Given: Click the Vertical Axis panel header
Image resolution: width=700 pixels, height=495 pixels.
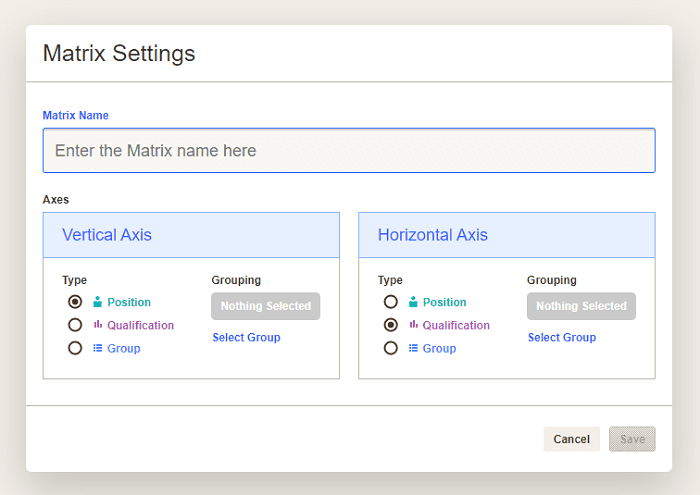Looking at the screenshot, I should tap(191, 235).
